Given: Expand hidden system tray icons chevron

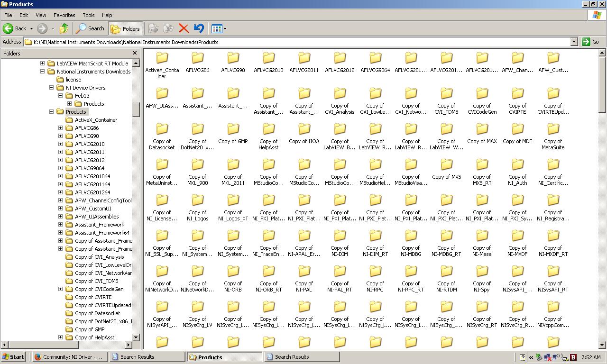Looking at the screenshot, I should pyautogui.click(x=531, y=357).
